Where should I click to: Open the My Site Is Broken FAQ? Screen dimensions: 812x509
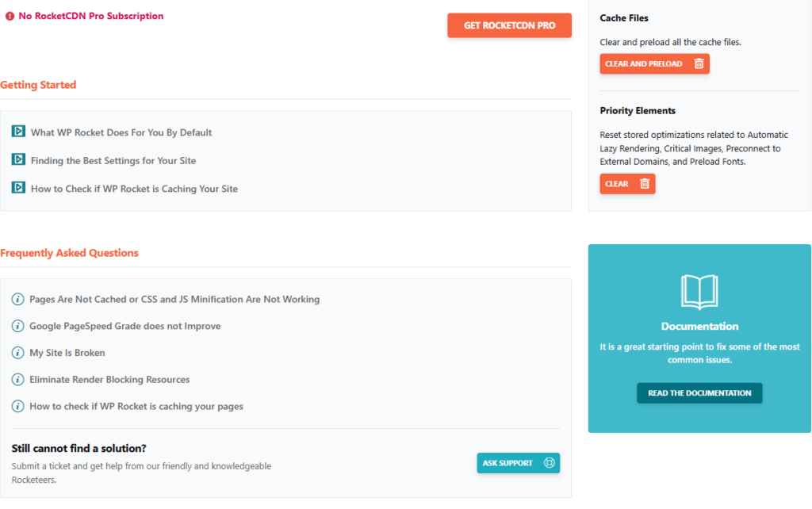(67, 353)
